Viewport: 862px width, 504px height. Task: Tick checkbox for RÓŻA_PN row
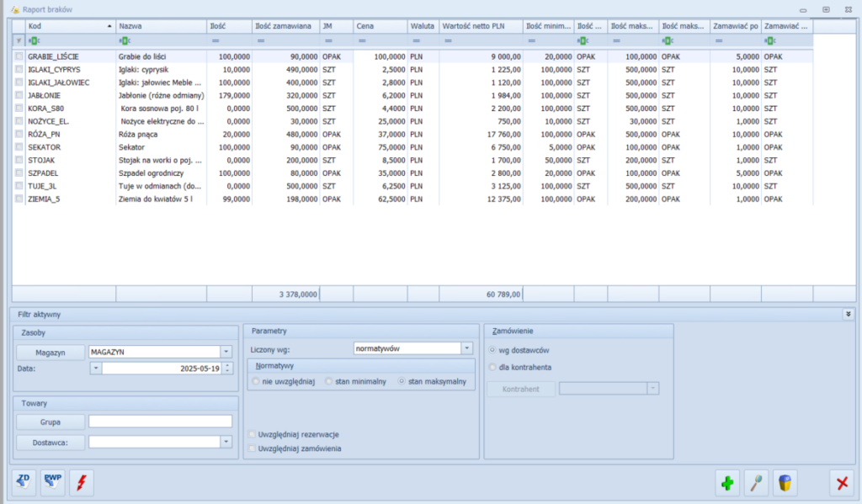[x=19, y=134]
